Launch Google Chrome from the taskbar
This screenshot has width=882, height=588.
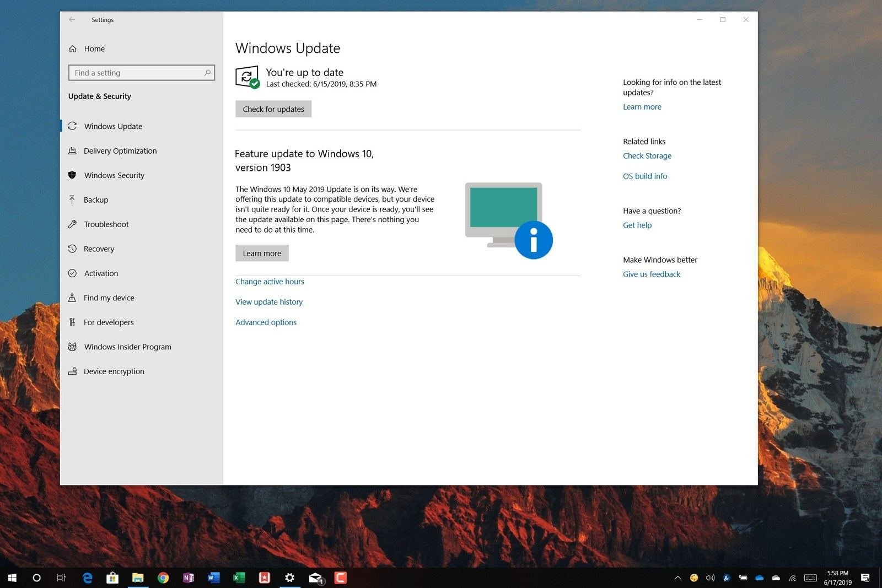coord(163,578)
